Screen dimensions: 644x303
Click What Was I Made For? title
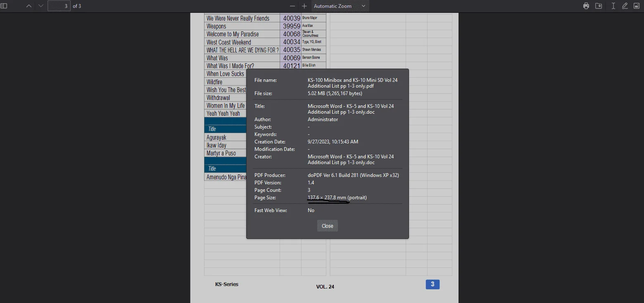pos(230,66)
